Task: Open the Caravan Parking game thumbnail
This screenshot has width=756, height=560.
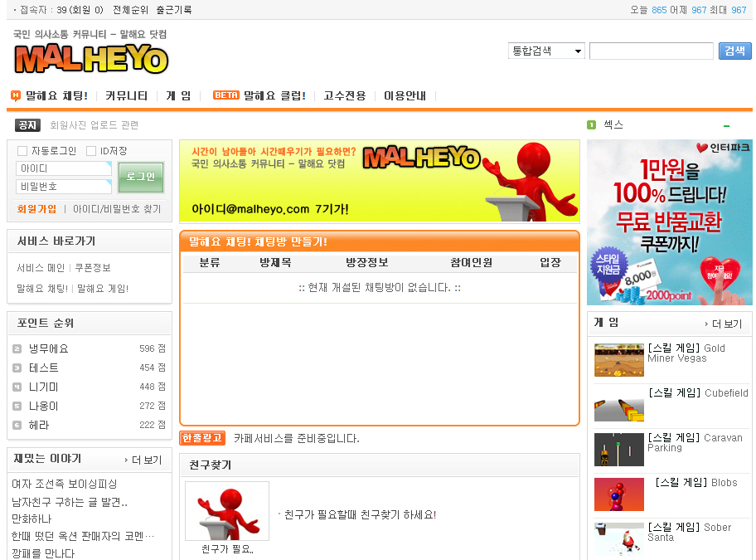Action: pyautogui.click(x=618, y=449)
